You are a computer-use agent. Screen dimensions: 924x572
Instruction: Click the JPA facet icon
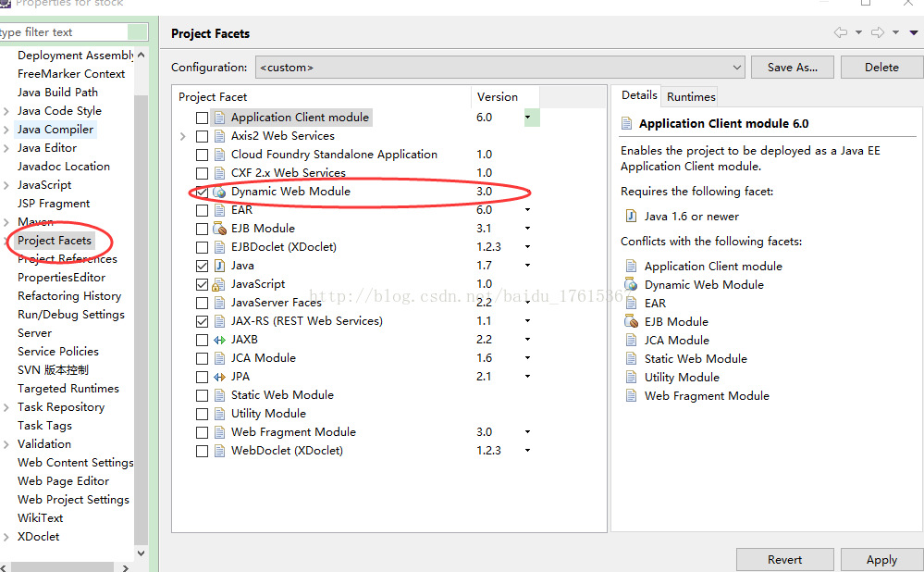point(219,377)
